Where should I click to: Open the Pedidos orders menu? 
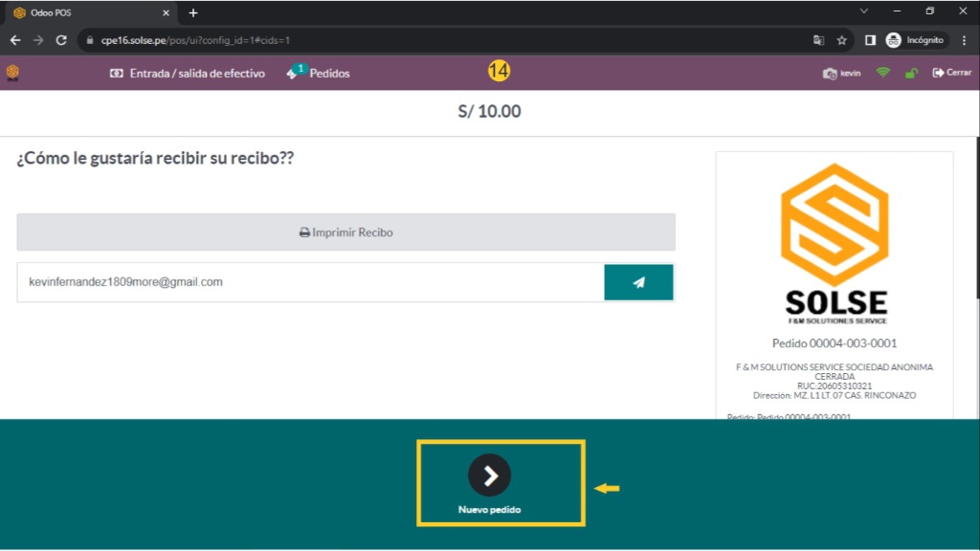click(319, 73)
